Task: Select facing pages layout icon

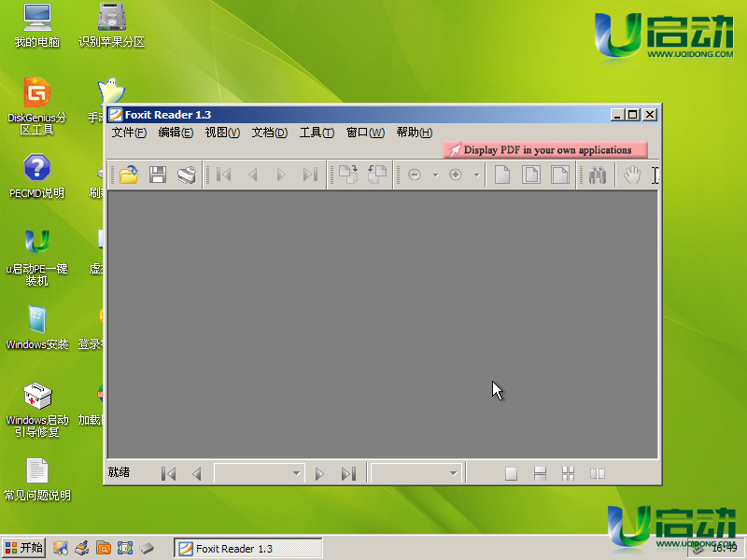Action: coord(597,473)
